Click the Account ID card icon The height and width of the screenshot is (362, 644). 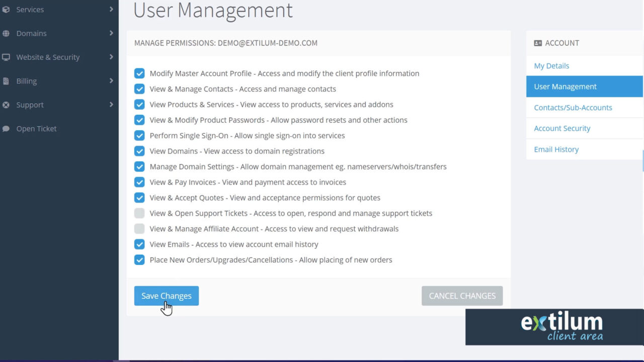pos(538,43)
